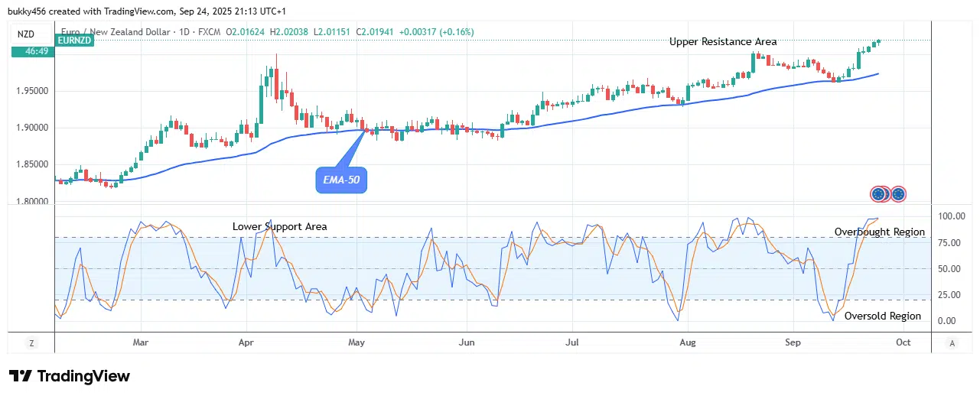The height and width of the screenshot is (399, 980).
Task: Open timezone settings with the Z button
Action: (31, 343)
